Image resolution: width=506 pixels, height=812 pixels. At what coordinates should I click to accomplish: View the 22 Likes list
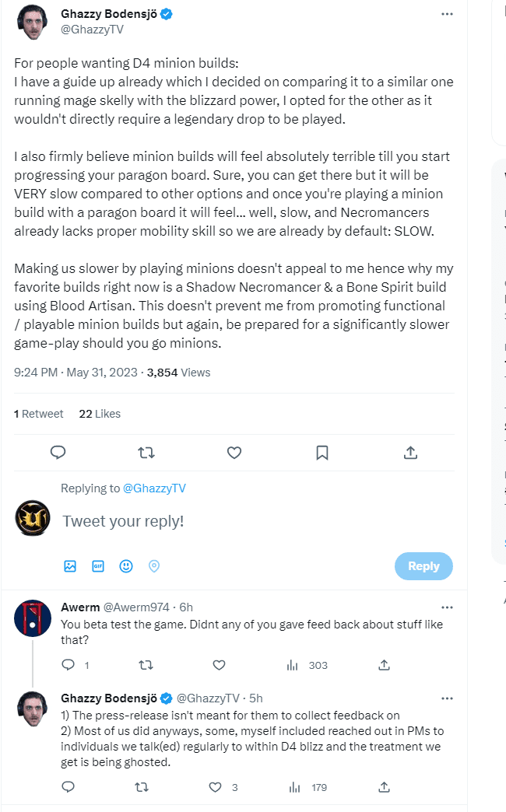[100, 414]
